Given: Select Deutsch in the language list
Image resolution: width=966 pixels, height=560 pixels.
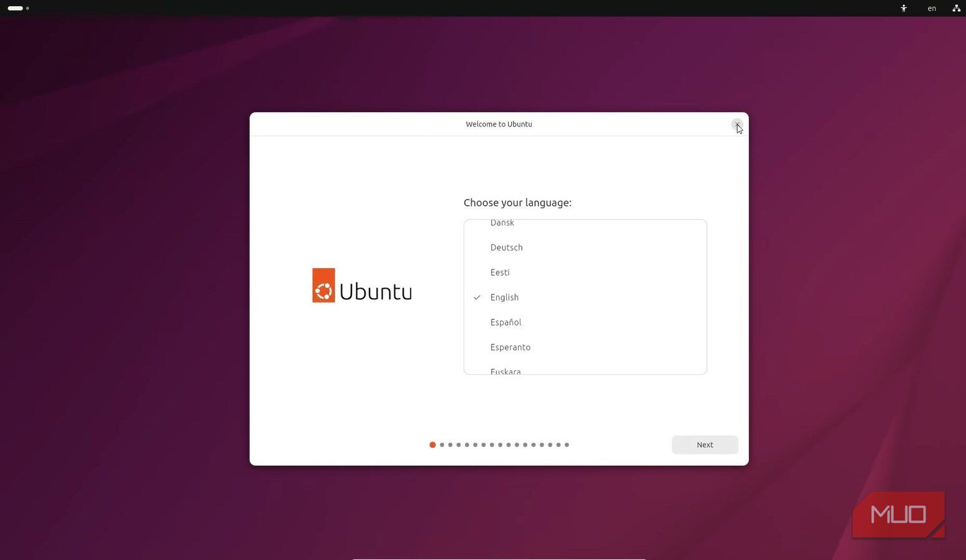Looking at the screenshot, I should click(585, 248).
